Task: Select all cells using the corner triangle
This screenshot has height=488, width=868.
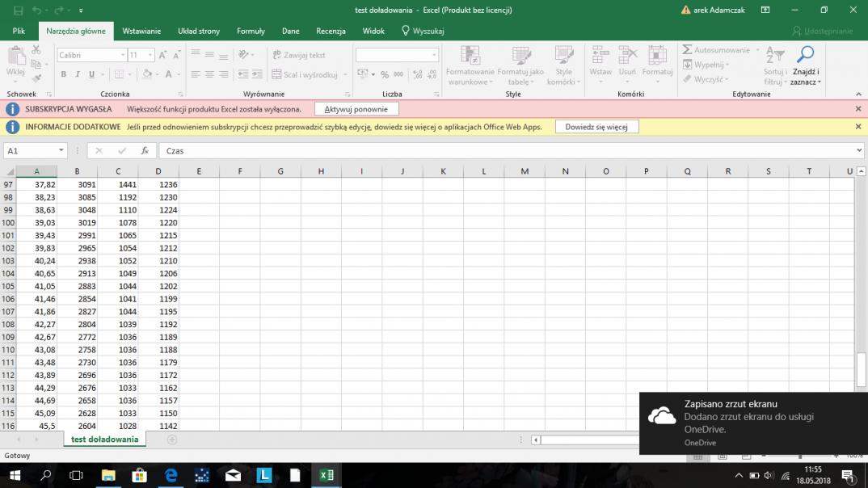Action: click(10, 171)
